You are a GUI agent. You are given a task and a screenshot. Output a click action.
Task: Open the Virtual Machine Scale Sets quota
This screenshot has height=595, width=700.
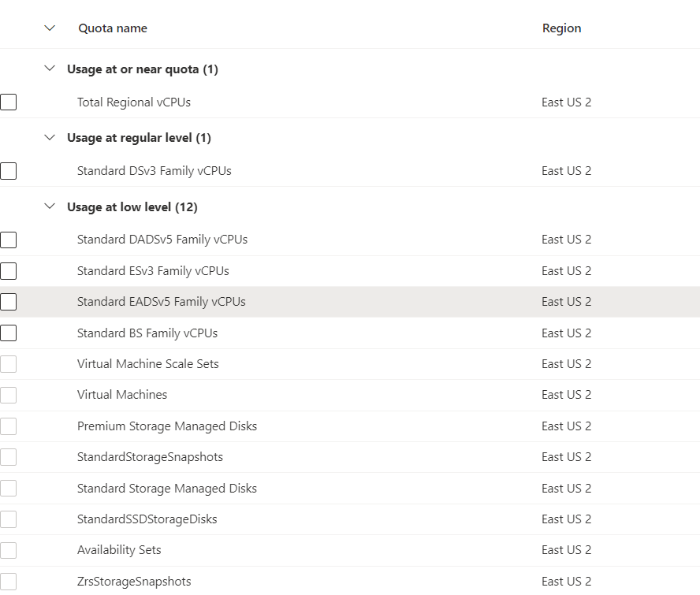point(148,363)
